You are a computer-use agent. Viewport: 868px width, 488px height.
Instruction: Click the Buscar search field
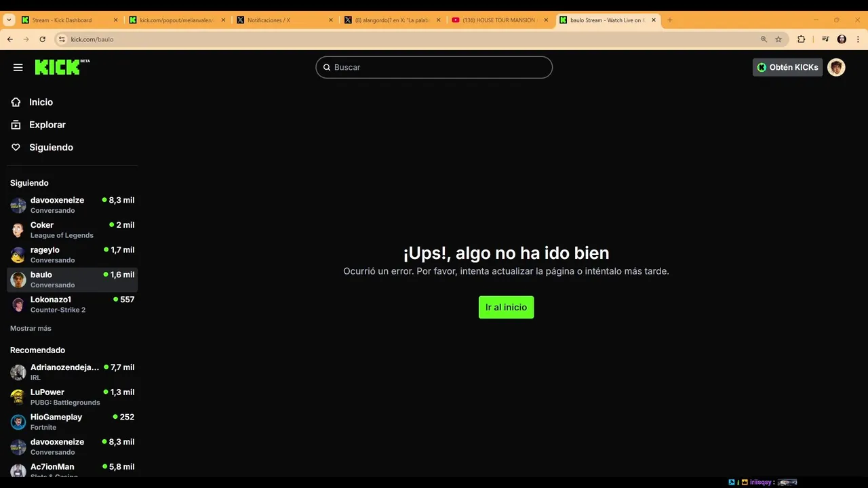[434, 67]
